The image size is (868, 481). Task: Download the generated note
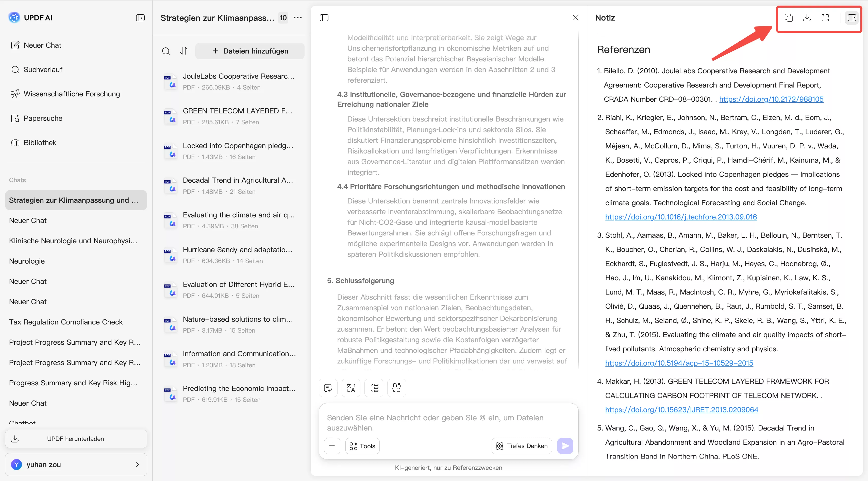807,18
